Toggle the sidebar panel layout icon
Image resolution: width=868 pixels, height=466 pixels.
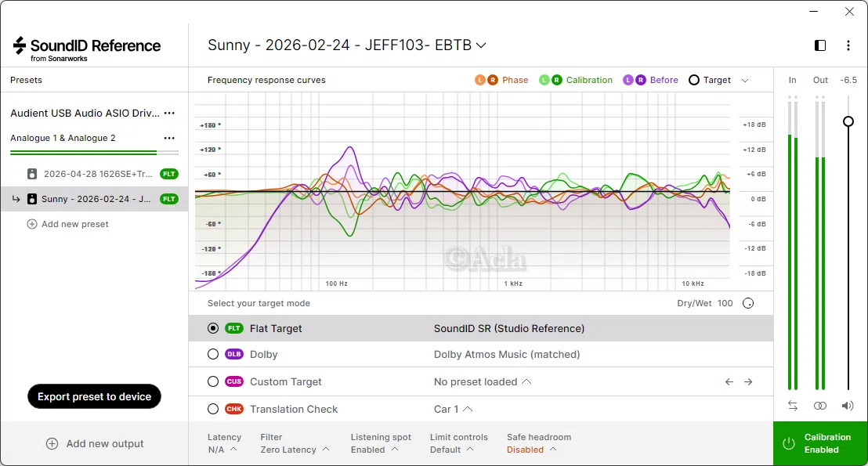(x=820, y=45)
